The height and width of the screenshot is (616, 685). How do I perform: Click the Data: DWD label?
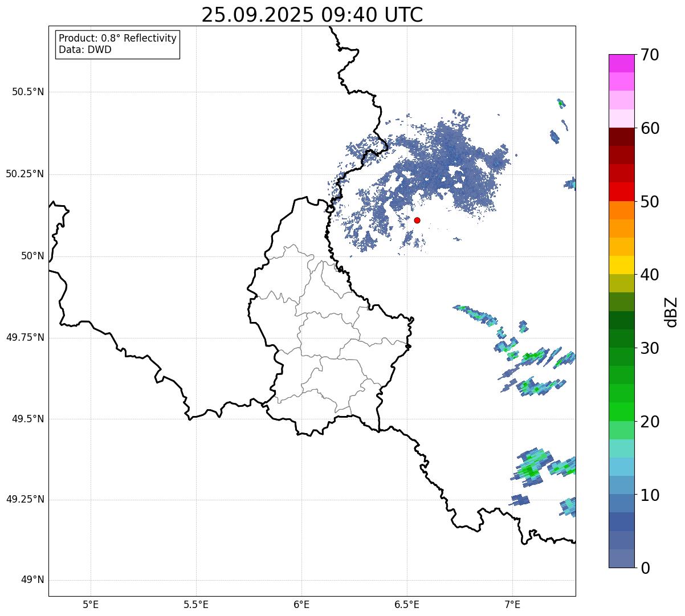click(x=85, y=50)
